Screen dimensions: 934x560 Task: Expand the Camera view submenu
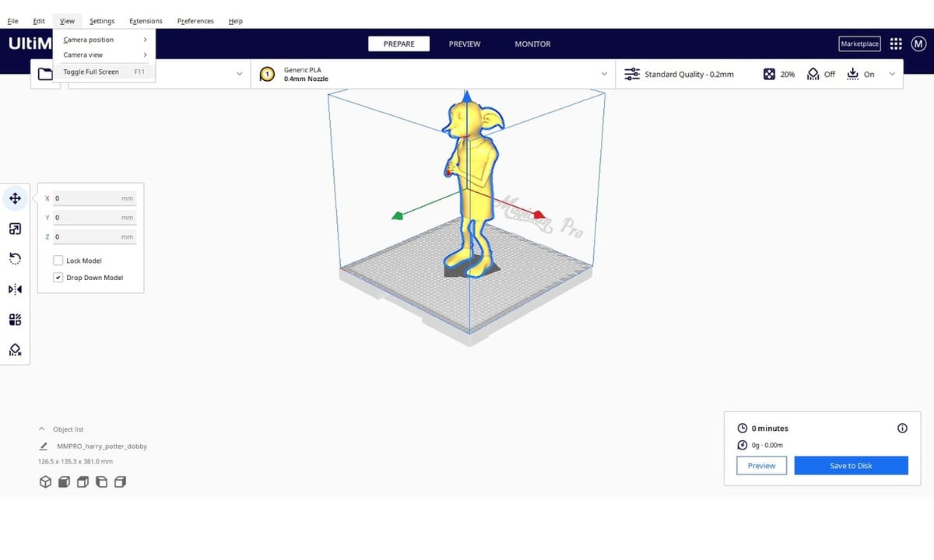pos(104,55)
